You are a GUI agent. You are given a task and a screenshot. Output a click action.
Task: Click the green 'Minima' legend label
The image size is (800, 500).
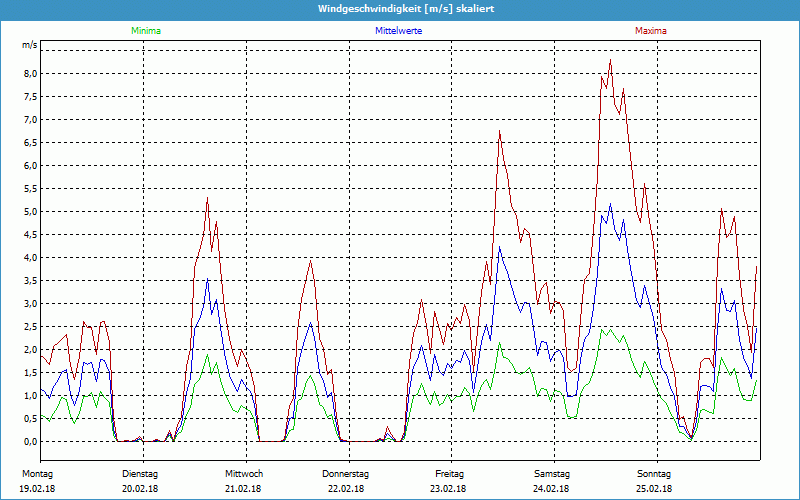coord(146,31)
